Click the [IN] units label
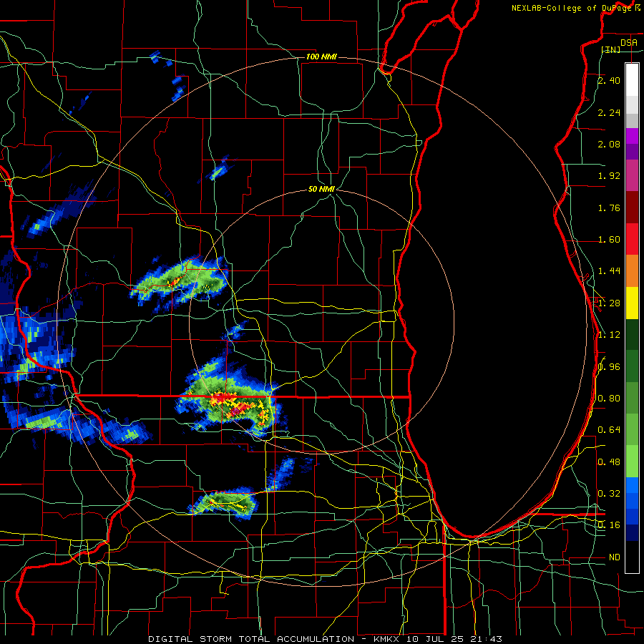Viewport: 644px width, 644px height. tap(611, 49)
